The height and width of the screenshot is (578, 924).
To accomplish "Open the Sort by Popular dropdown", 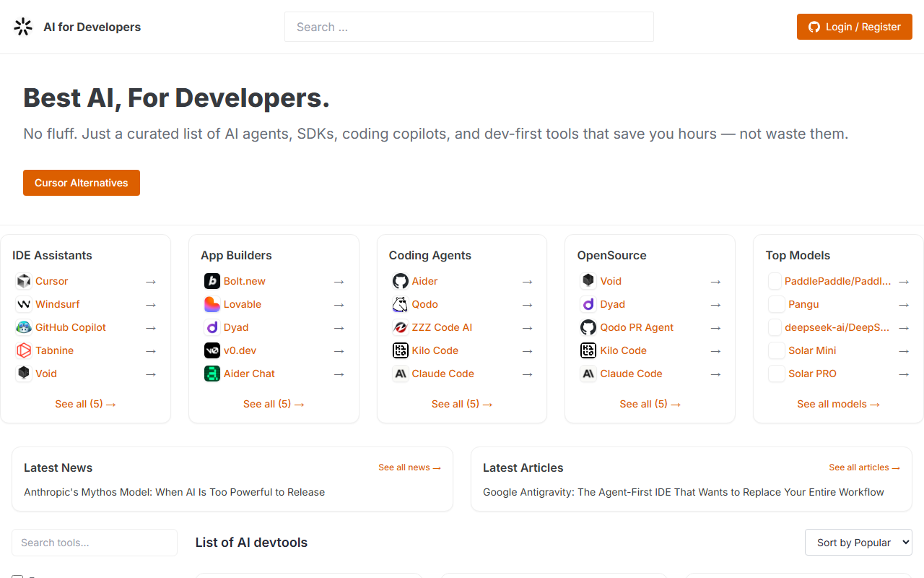I will tap(858, 543).
